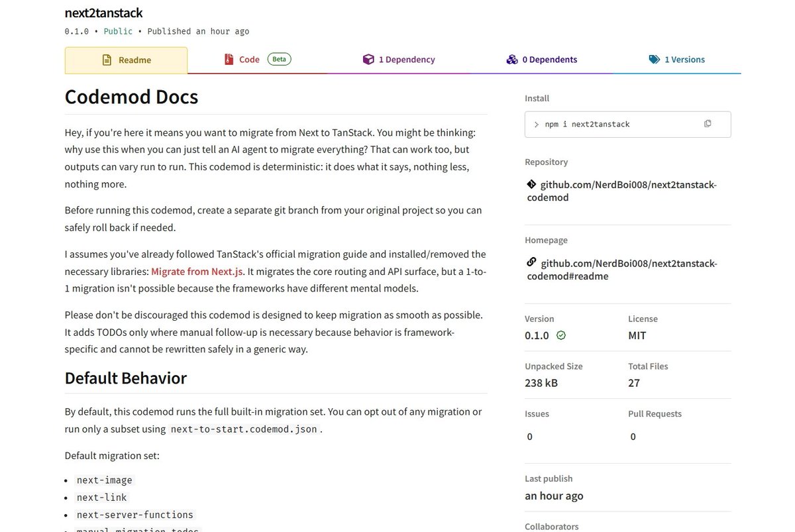795x532 pixels.
Task: Click the Dependents cubes icon
Action: [x=511, y=60]
